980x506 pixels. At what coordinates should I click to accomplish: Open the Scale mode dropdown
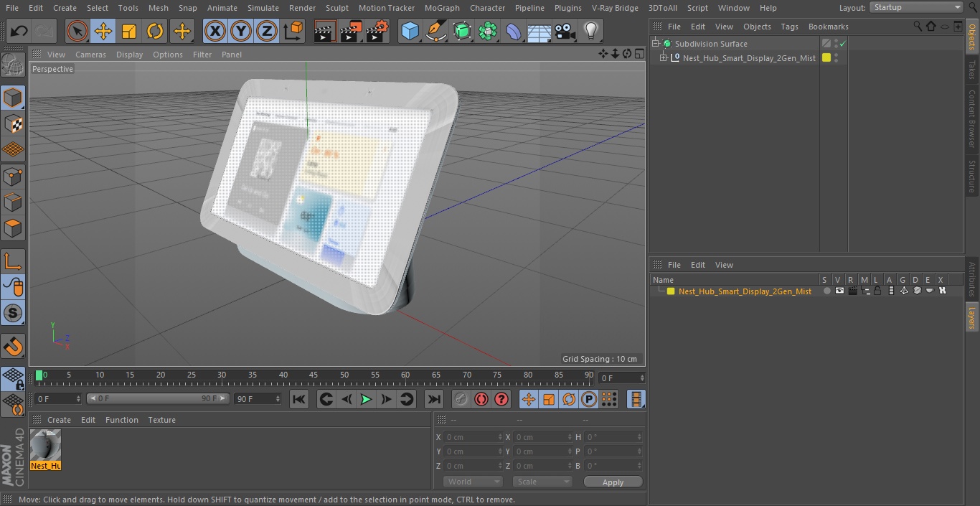(543, 482)
